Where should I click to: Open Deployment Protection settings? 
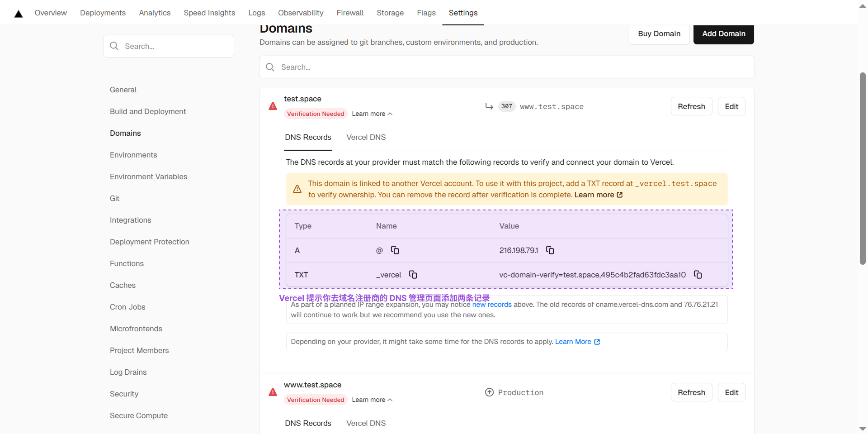pos(150,242)
